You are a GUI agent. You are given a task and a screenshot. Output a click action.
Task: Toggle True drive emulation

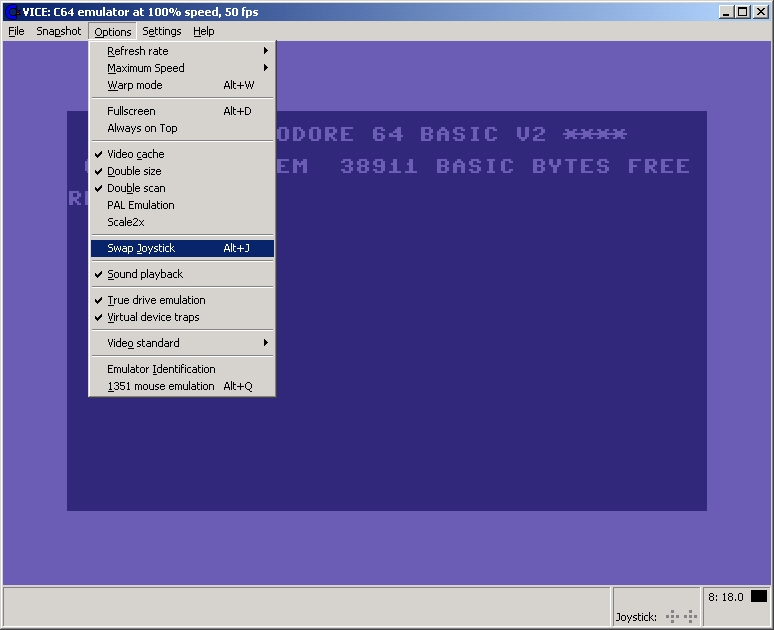coord(156,300)
